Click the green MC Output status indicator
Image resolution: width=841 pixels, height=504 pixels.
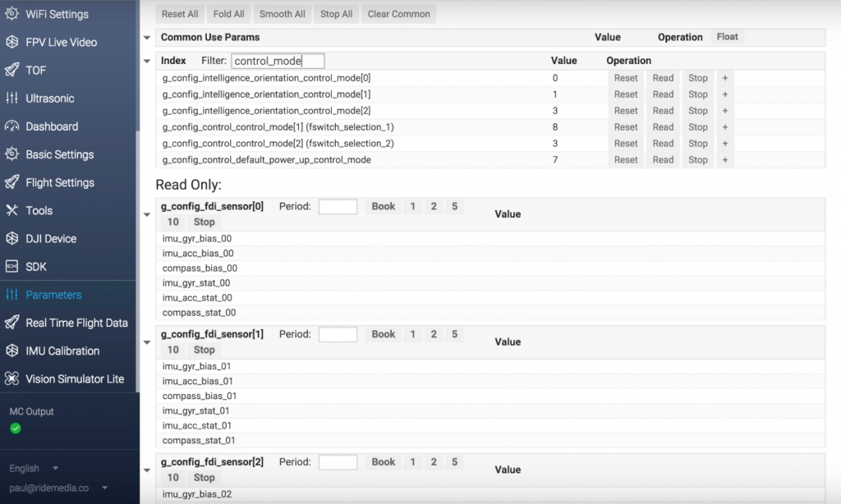point(16,428)
